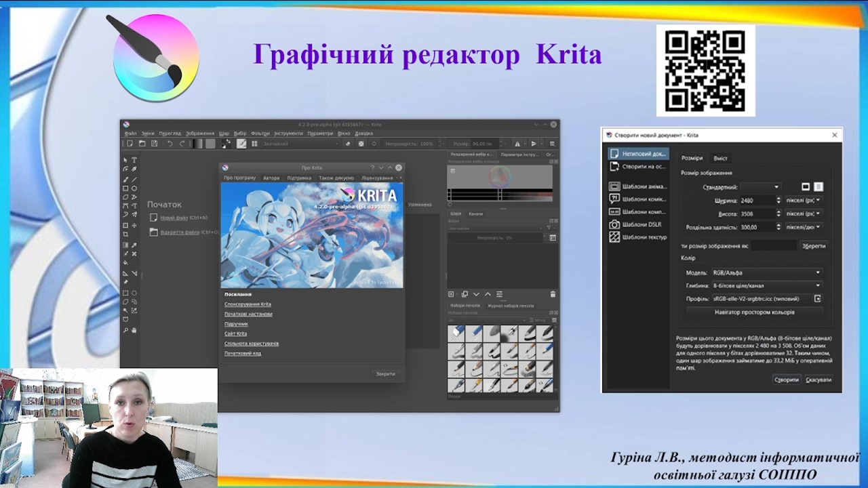Open the blending mode Звичайний dropdown in toolbar

point(301,144)
